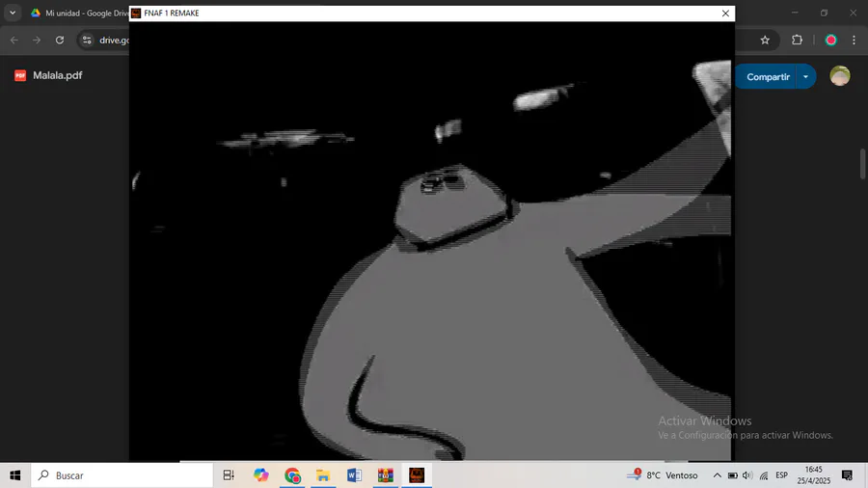The image size is (868, 488).
Task: Restore down the Chrome window
Action: point(825,13)
